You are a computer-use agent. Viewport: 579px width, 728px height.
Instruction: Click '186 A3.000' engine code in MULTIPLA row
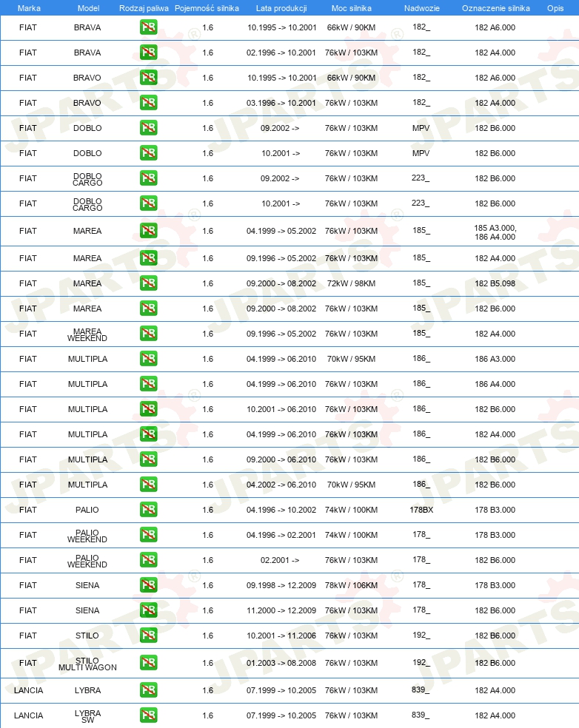point(495,358)
